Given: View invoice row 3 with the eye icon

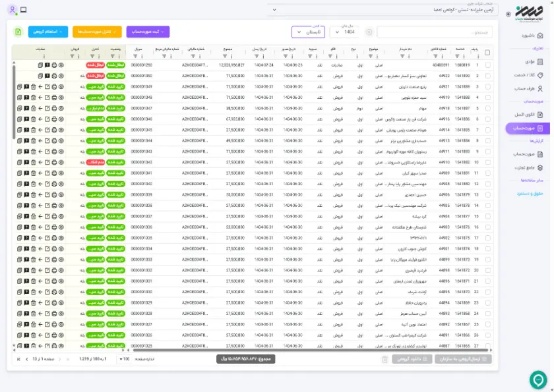Looking at the screenshot, I should (x=61, y=87).
